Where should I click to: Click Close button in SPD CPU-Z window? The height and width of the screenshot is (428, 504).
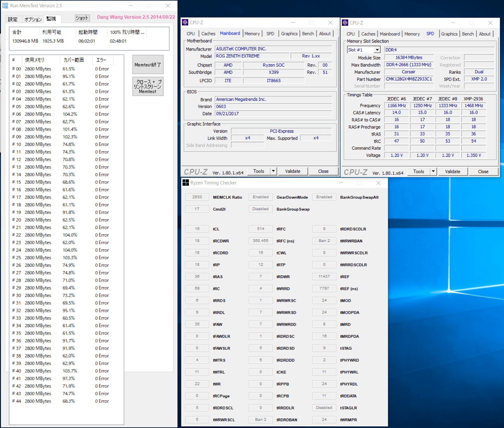coord(483,171)
